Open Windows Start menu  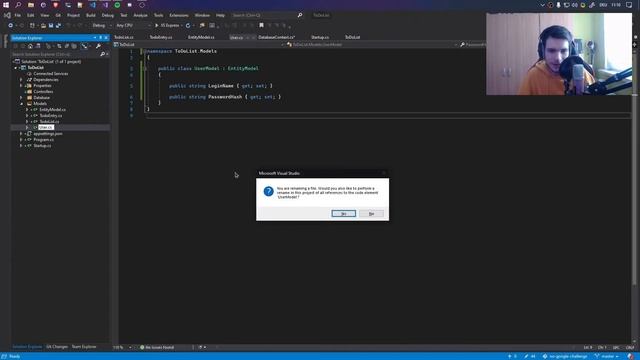[x=6, y=5]
